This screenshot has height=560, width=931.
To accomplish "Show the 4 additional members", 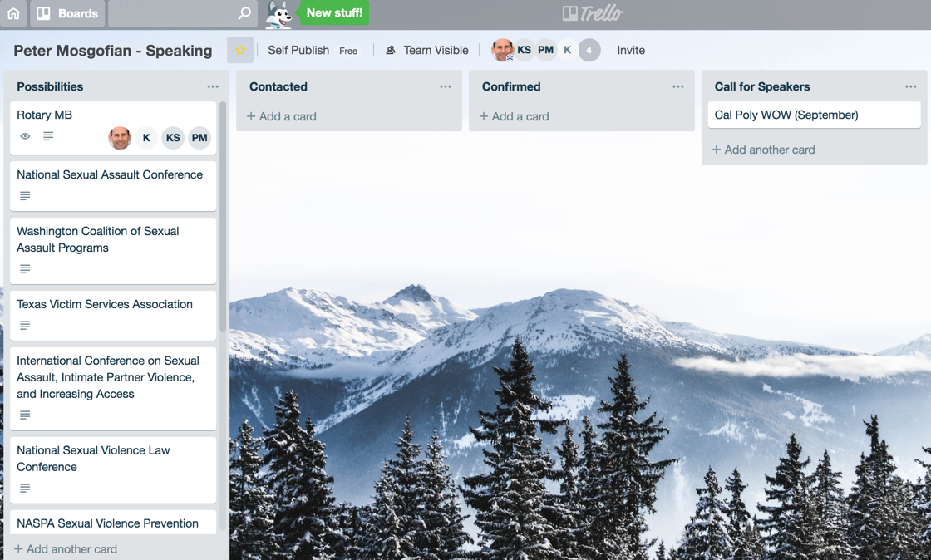I will coord(589,51).
